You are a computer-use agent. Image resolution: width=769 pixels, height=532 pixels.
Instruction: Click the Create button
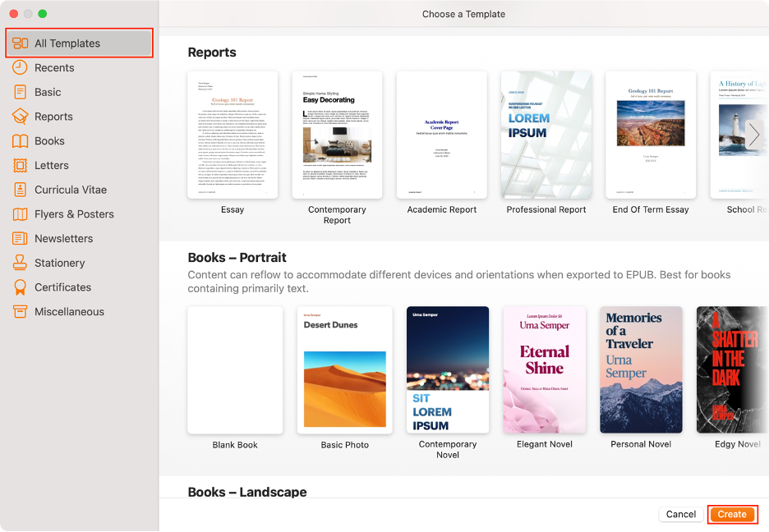732,514
